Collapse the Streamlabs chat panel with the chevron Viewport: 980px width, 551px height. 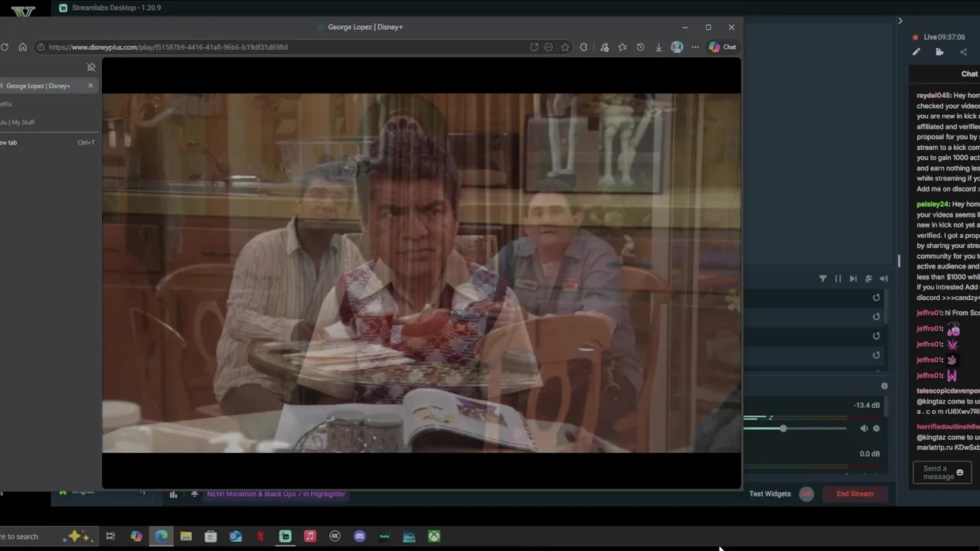point(900,21)
